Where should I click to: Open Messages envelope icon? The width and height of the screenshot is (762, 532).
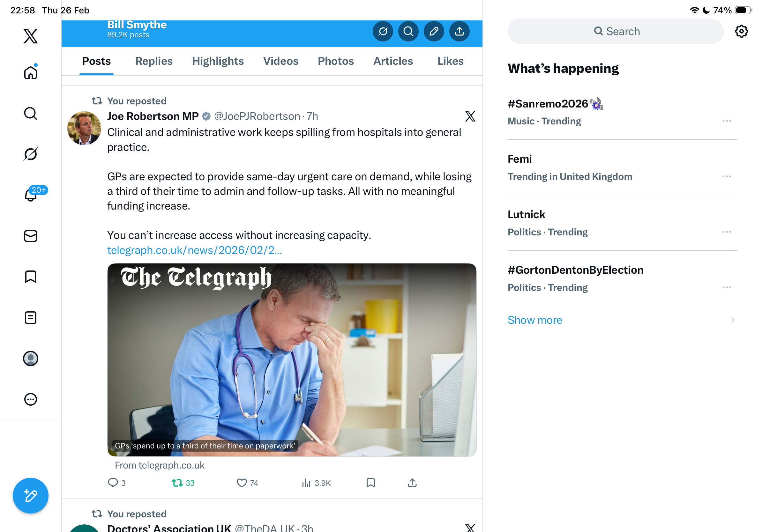tap(31, 236)
